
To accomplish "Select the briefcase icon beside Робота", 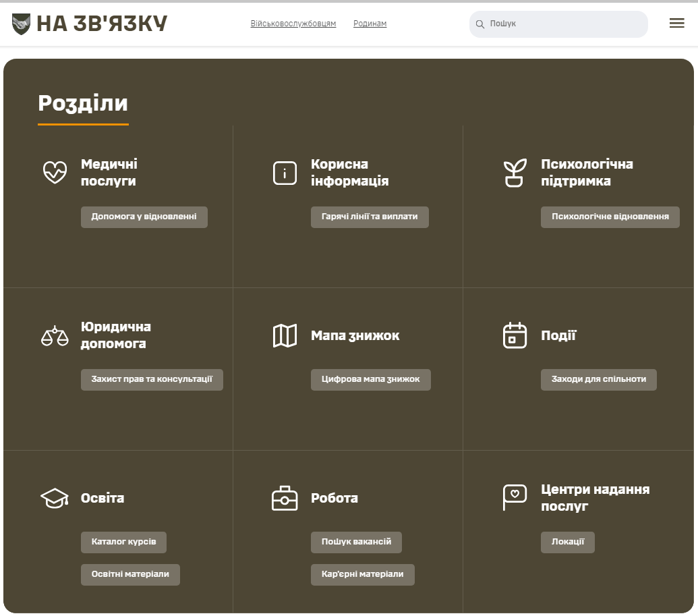I will (x=285, y=497).
